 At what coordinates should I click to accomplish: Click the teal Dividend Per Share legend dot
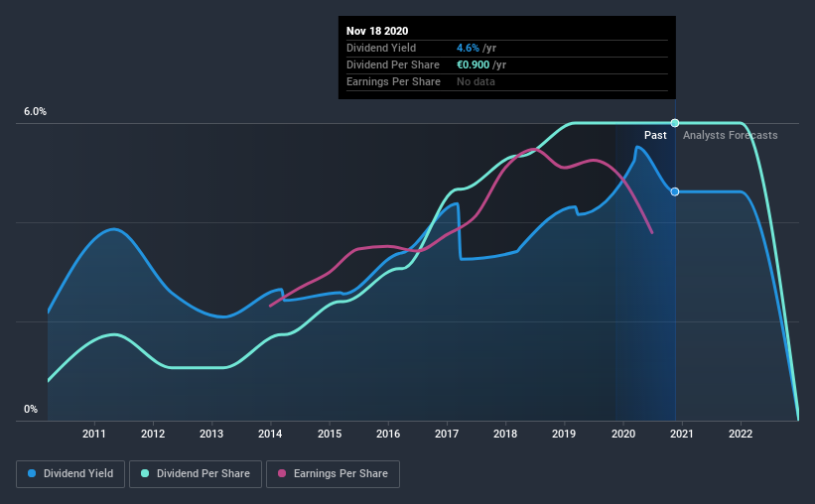coord(145,473)
